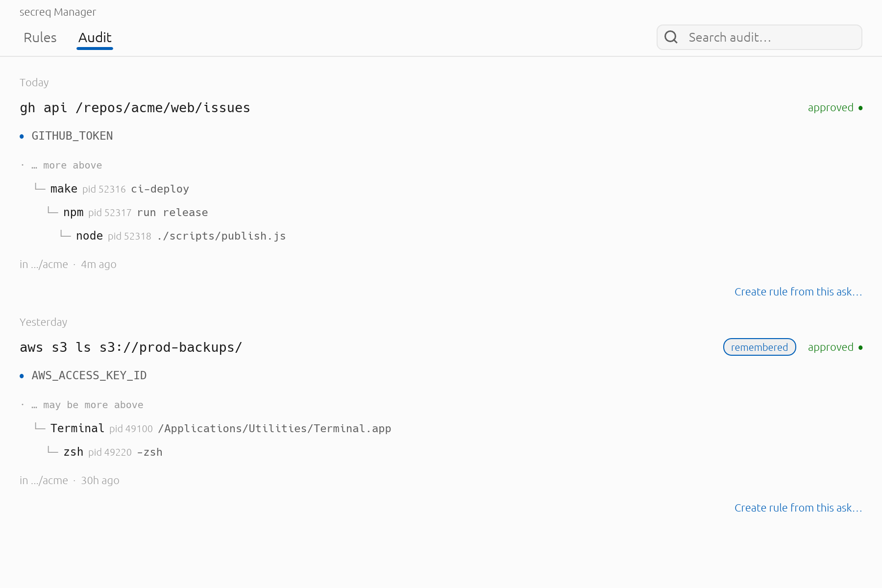Click the Yesterday section heading
This screenshot has width=882, height=588.
click(43, 322)
